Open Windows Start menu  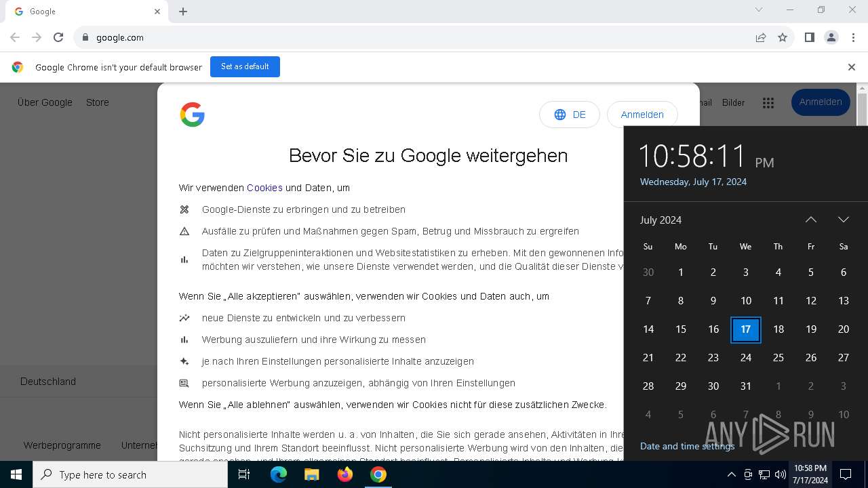(16, 474)
